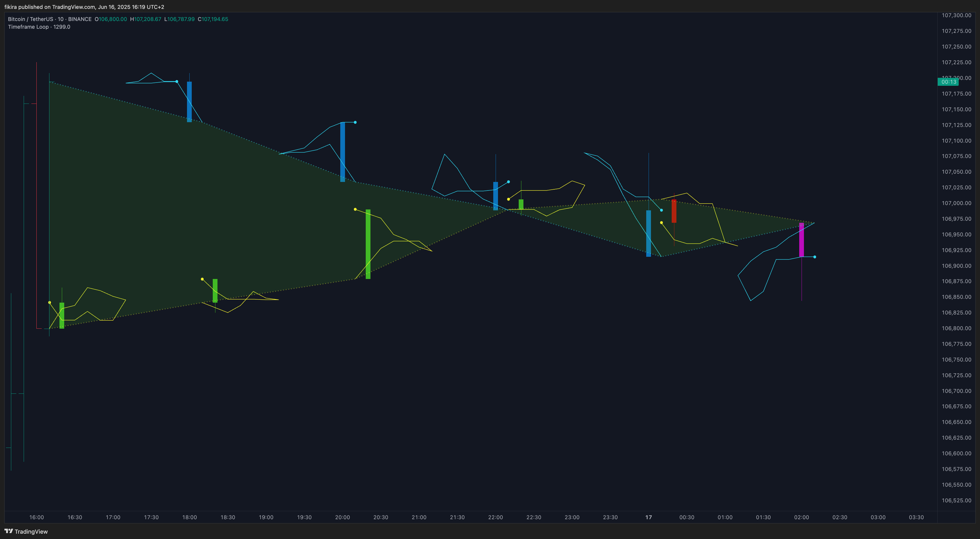This screenshot has height=539, width=980.
Task: Click the 00:30 time axis label
Action: (687, 517)
